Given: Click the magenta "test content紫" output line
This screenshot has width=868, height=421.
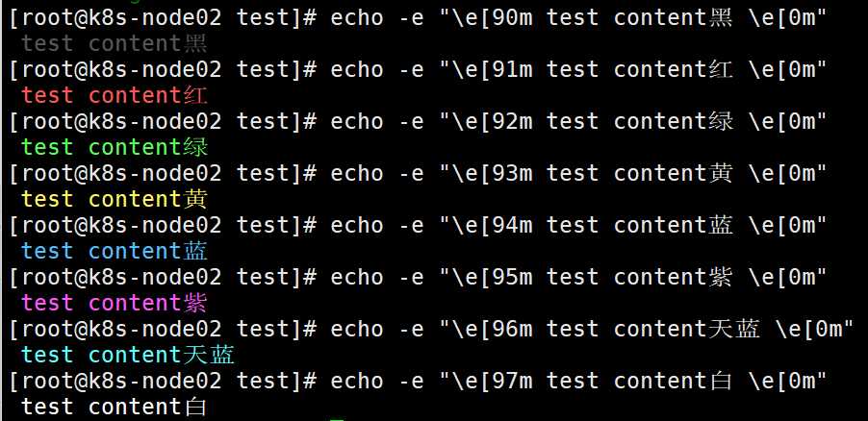Looking at the screenshot, I should coord(115,303).
